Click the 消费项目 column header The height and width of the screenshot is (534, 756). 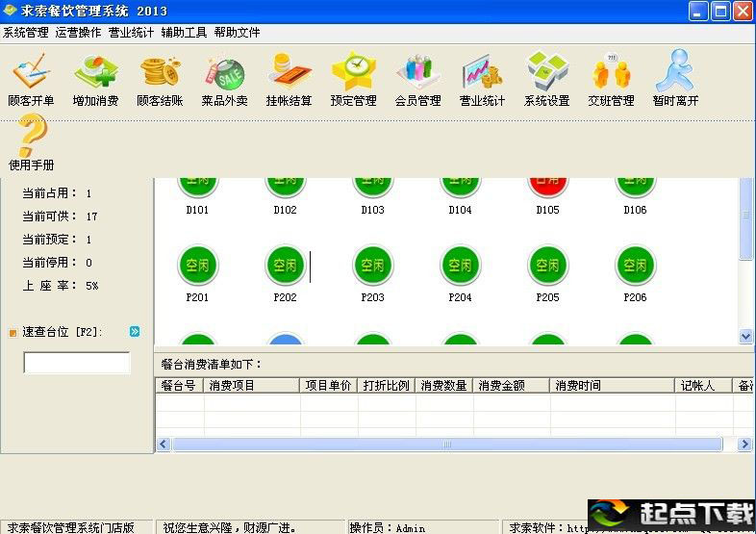tap(252, 386)
